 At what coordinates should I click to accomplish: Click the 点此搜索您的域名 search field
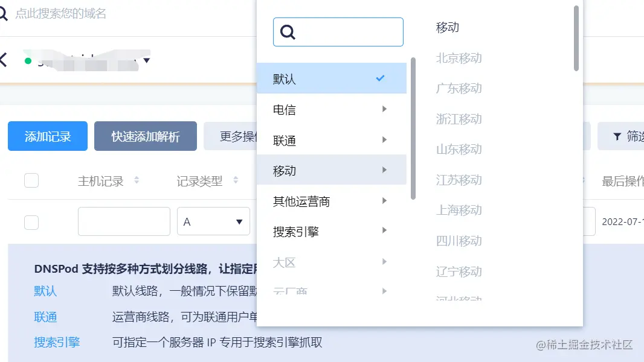[61, 14]
